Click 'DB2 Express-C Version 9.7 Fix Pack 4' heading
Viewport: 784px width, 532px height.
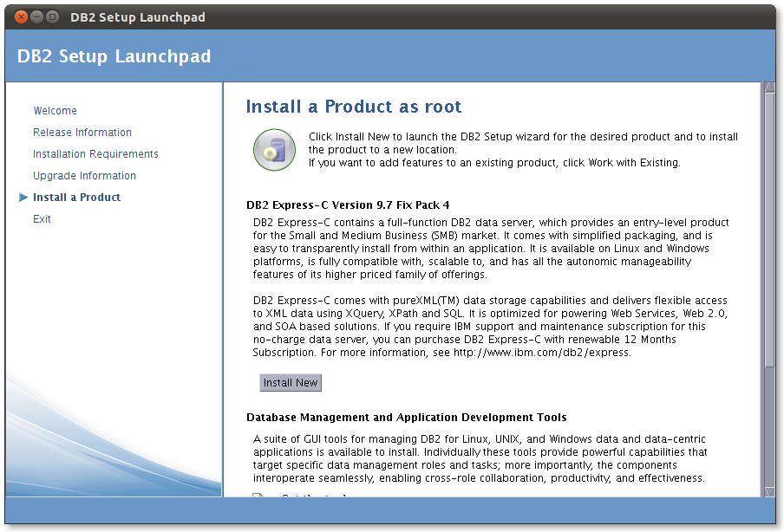348,204
